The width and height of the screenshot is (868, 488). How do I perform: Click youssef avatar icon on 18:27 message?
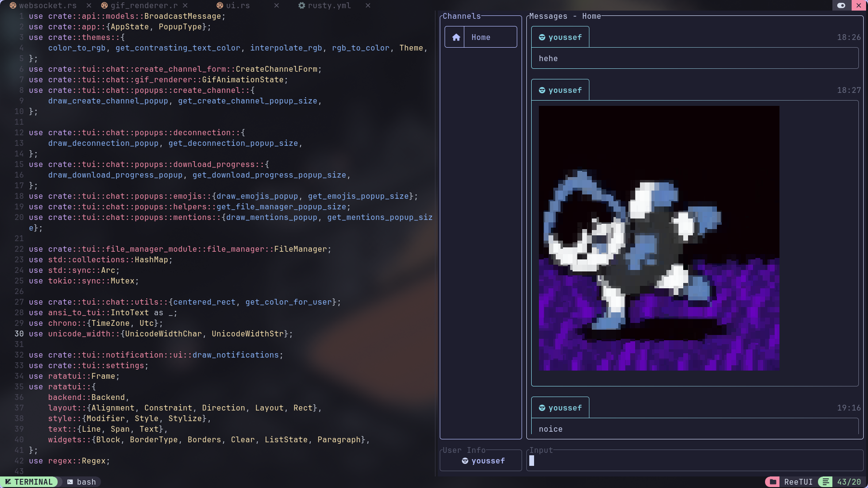tap(542, 90)
